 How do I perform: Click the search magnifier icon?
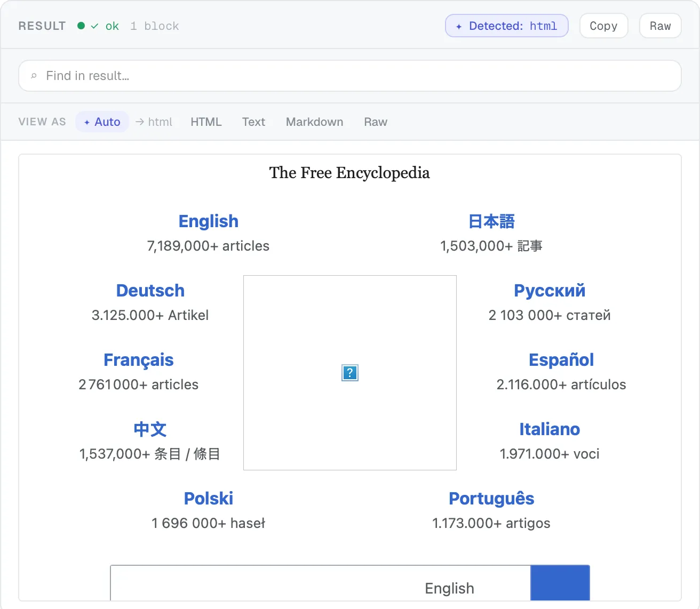(34, 76)
